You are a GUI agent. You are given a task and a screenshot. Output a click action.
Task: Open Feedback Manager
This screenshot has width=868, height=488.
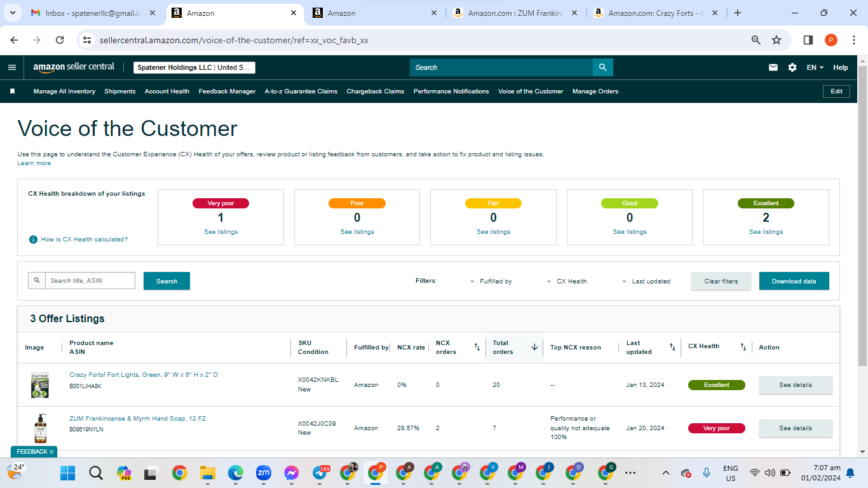227,91
